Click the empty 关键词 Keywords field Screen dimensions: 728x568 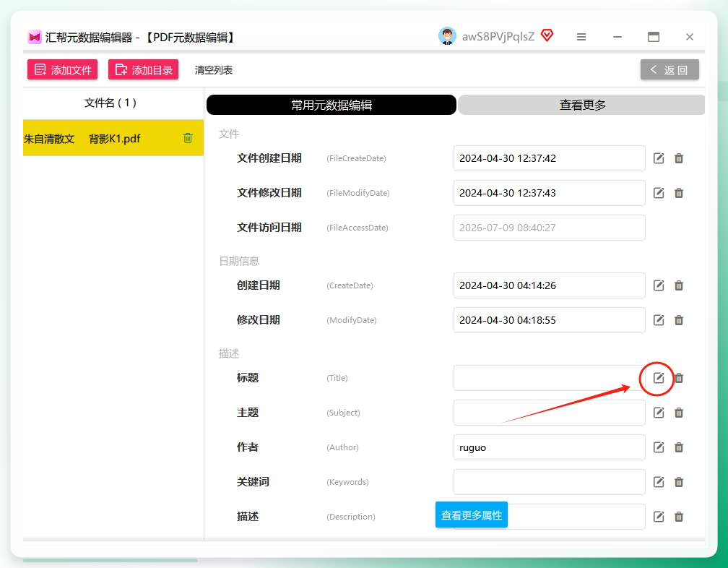[x=549, y=481]
